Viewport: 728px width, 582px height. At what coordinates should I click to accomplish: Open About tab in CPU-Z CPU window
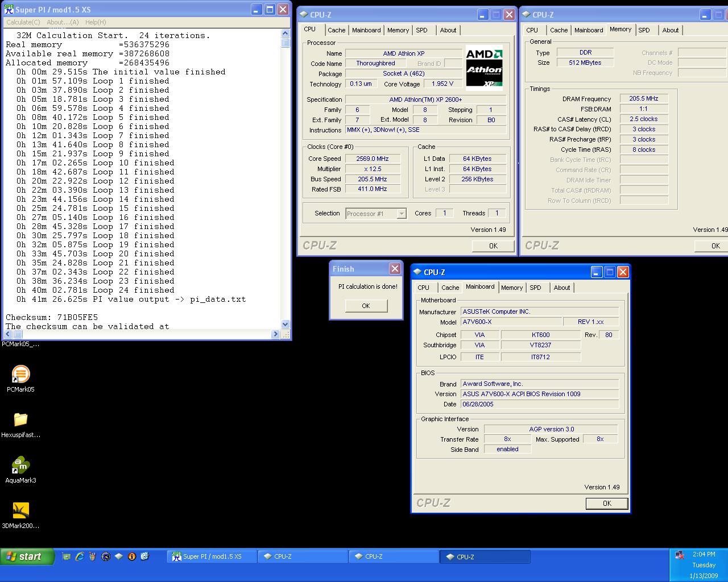click(448, 30)
